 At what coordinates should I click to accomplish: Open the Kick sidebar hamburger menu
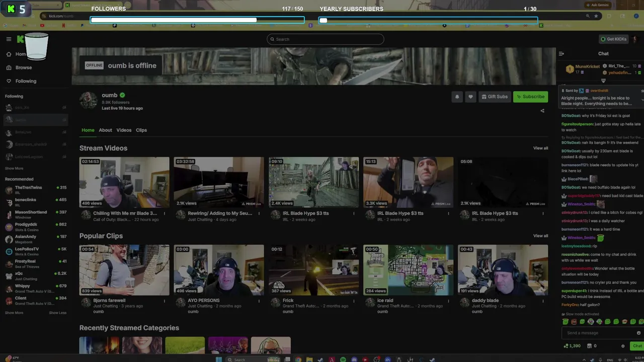pos(9,39)
